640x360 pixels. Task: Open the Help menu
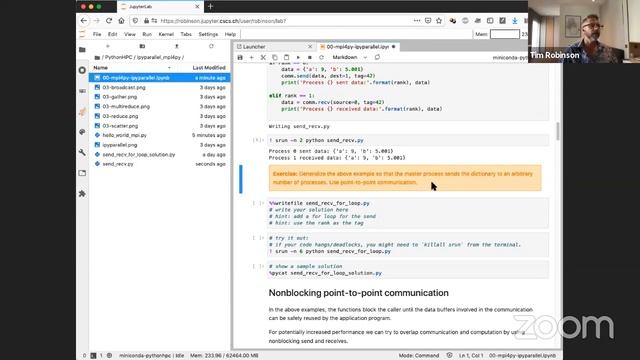(x=230, y=34)
